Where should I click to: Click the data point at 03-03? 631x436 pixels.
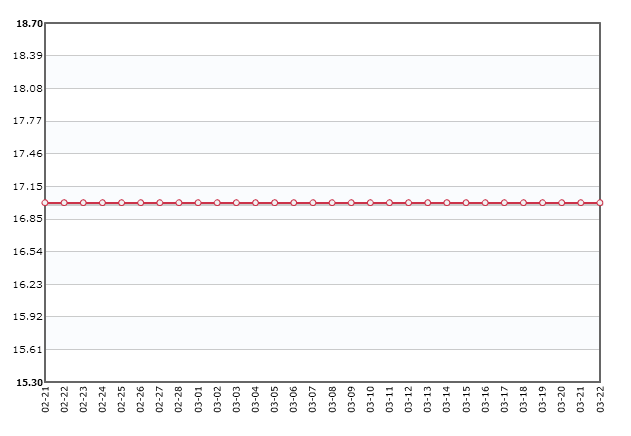coord(236,203)
